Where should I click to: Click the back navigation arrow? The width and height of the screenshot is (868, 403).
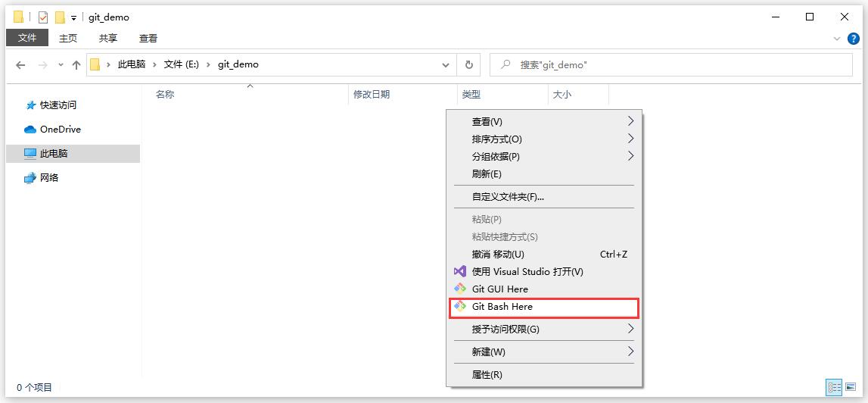(x=20, y=65)
